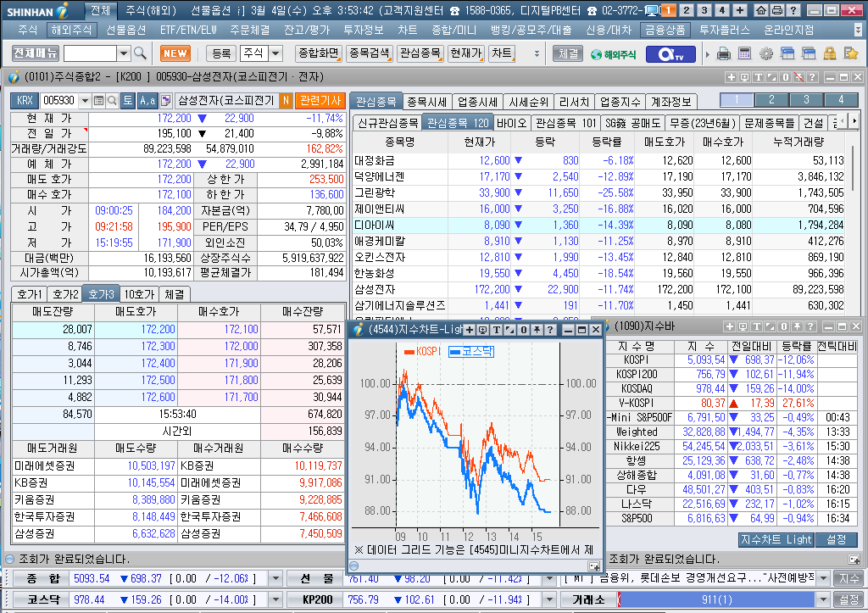Expand the toolbar overflow chevron after 차트
This screenshot has width=868, height=613.
(537, 53)
